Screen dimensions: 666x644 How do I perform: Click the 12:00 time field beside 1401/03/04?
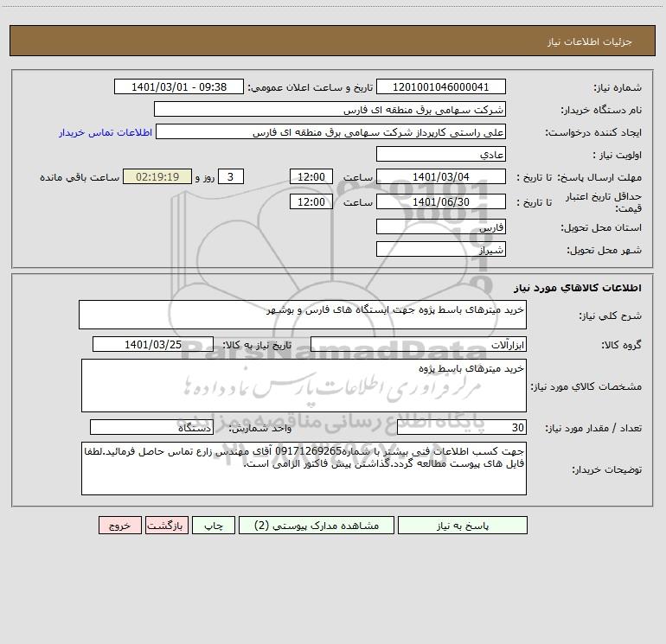311,176
